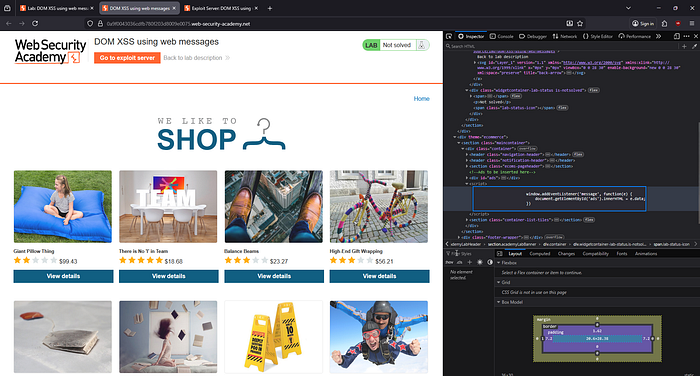Image resolution: width=700 pixels, height=376 pixels.
Task: Expand the footer-wrapper div node
Action: 459,237
